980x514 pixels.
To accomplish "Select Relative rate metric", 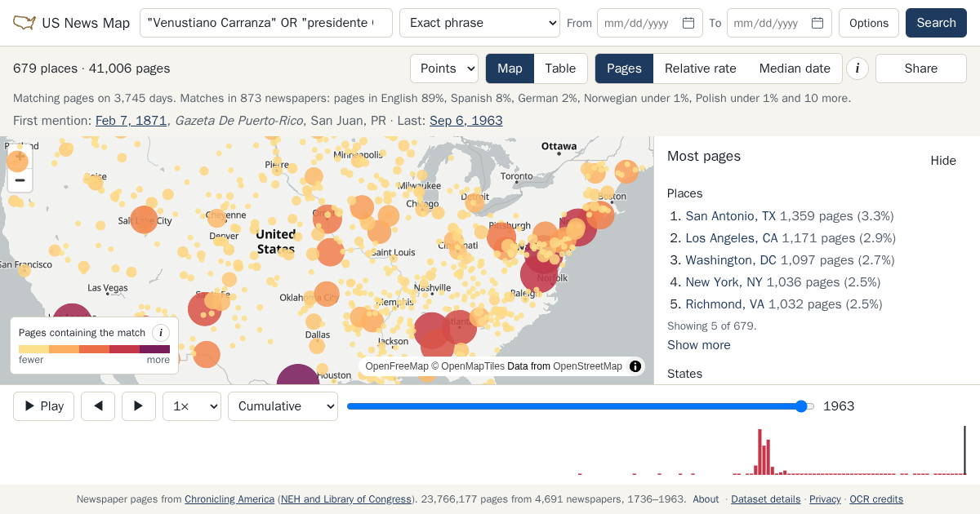I will point(701,69).
